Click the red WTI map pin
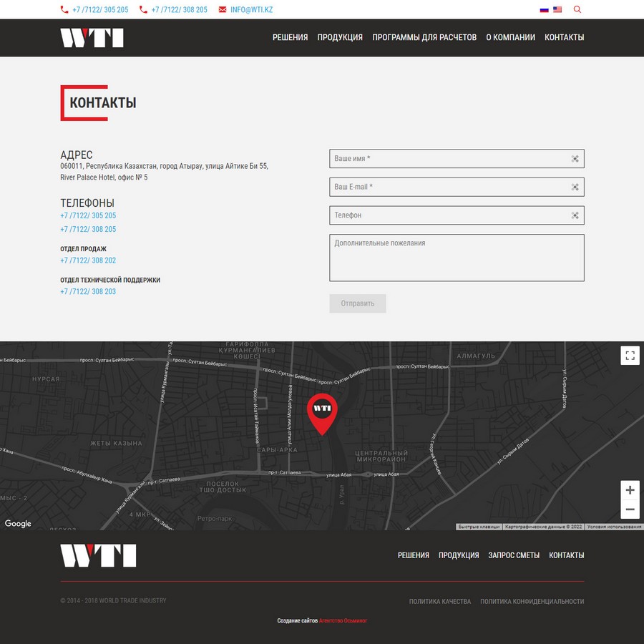The width and height of the screenshot is (644, 644). 322,414
